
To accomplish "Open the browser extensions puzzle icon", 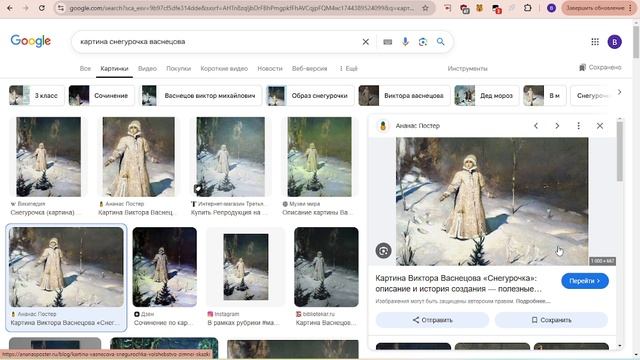I will (527, 8).
